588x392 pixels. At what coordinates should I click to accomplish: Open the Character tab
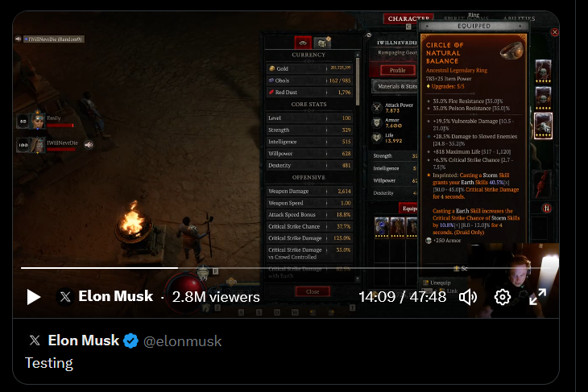[x=408, y=19]
